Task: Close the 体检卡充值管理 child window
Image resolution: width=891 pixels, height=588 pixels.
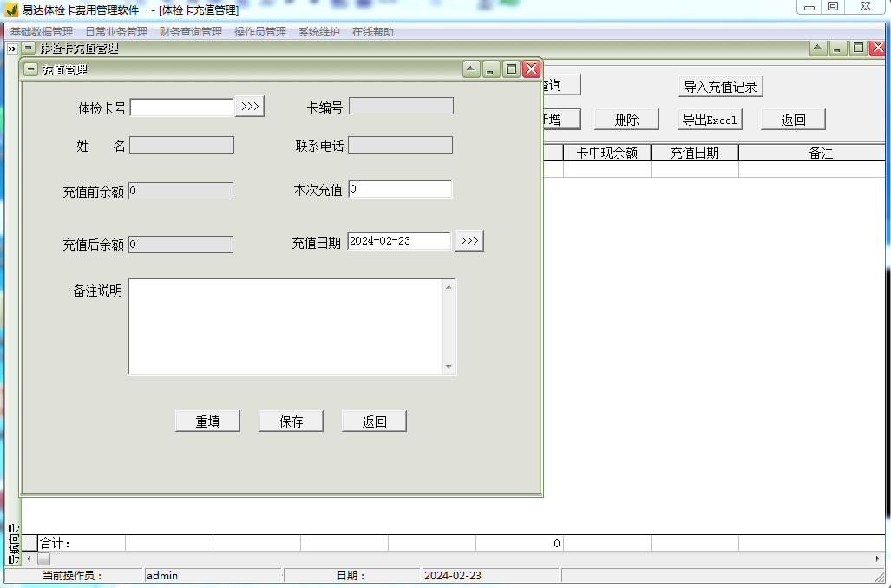Action: click(878, 48)
